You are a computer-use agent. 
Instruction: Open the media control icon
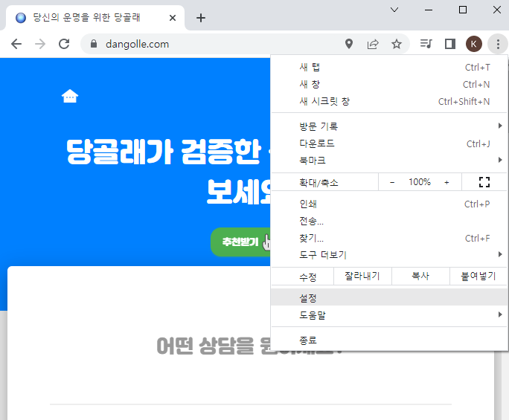point(426,44)
